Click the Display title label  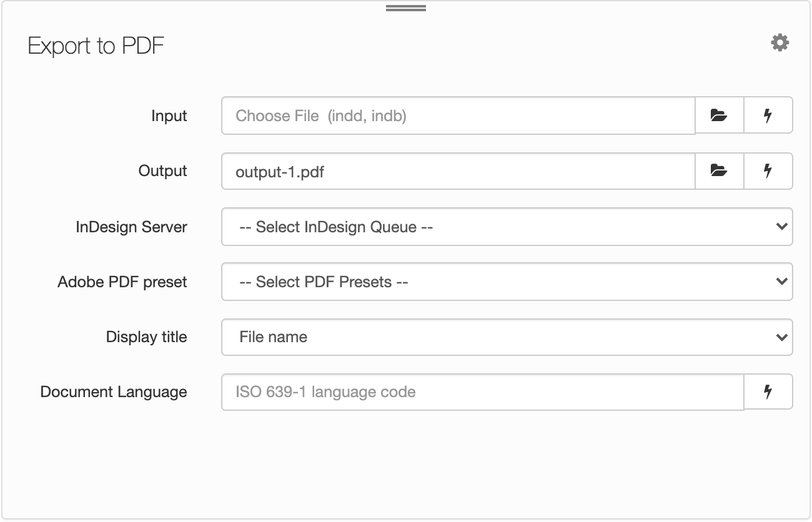[147, 337]
